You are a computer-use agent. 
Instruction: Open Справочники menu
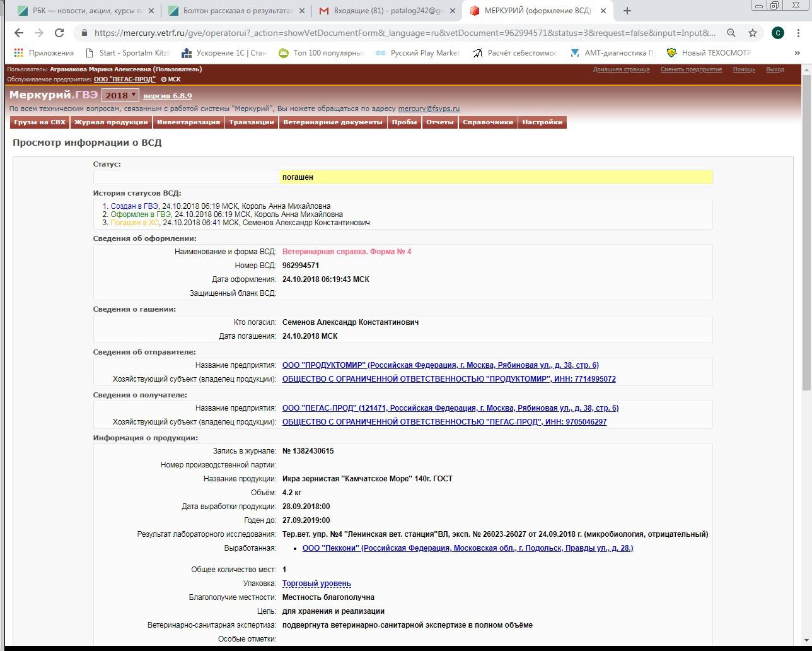[488, 122]
